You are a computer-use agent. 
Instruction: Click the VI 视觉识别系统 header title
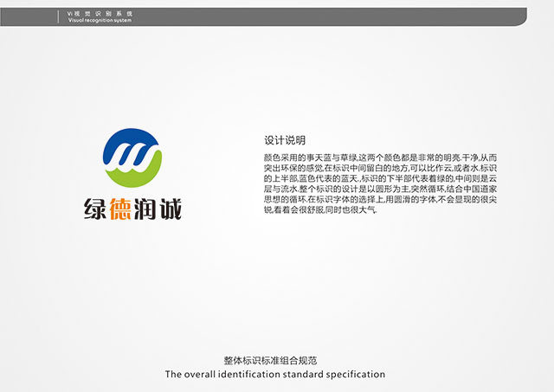click(100, 14)
